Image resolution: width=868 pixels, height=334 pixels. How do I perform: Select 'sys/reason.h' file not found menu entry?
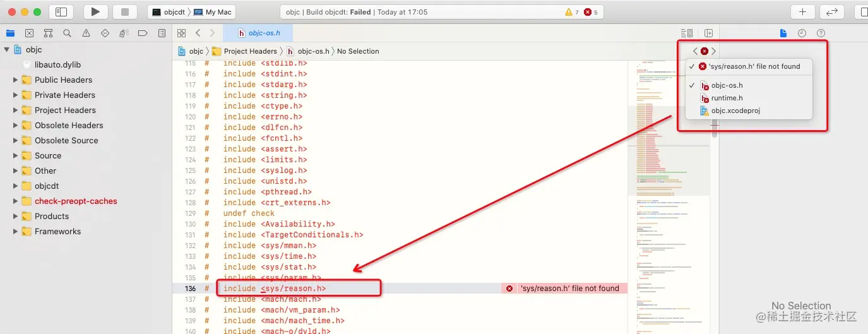(x=749, y=66)
